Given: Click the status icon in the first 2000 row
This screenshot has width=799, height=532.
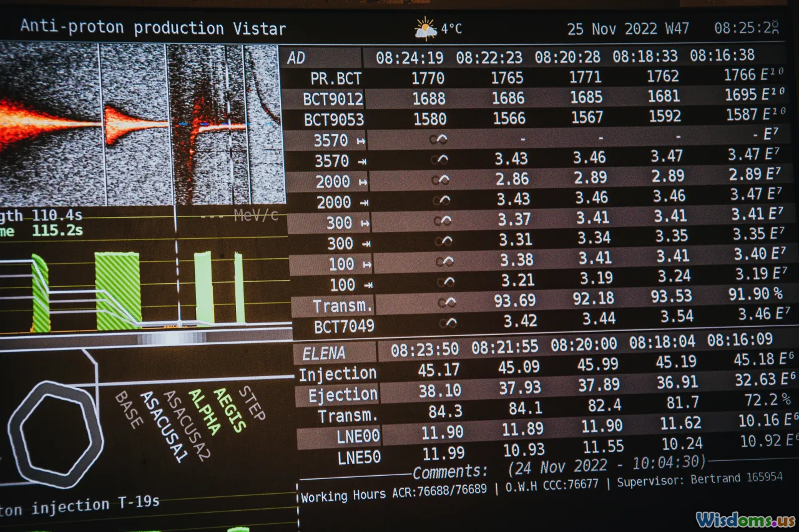Looking at the screenshot, I should 441,180.
